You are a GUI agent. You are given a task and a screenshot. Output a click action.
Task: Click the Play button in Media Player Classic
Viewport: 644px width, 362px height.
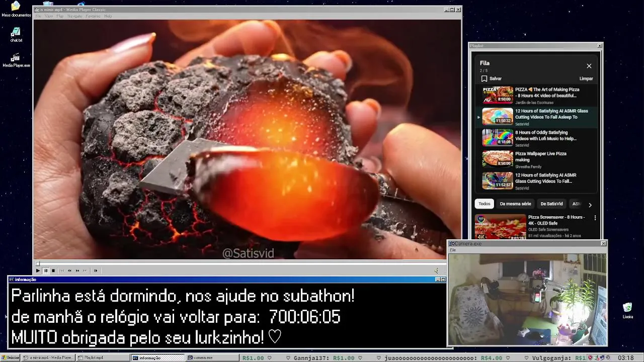click(38, 270)
